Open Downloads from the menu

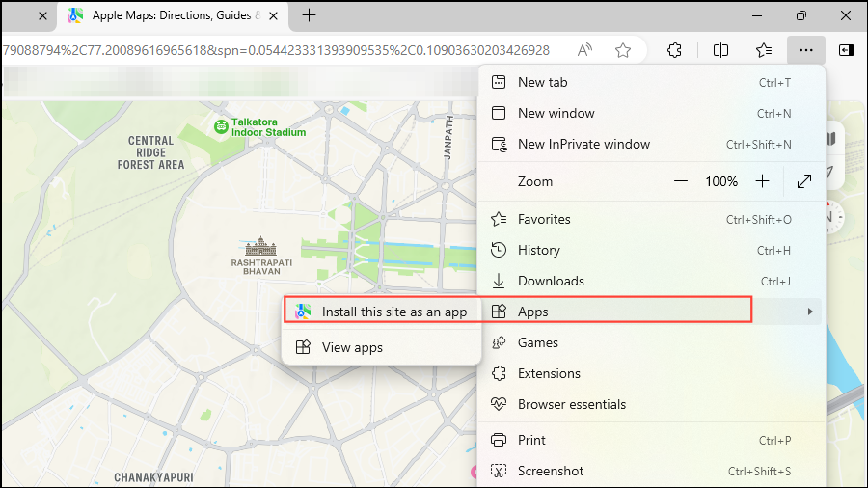point(651,282)
